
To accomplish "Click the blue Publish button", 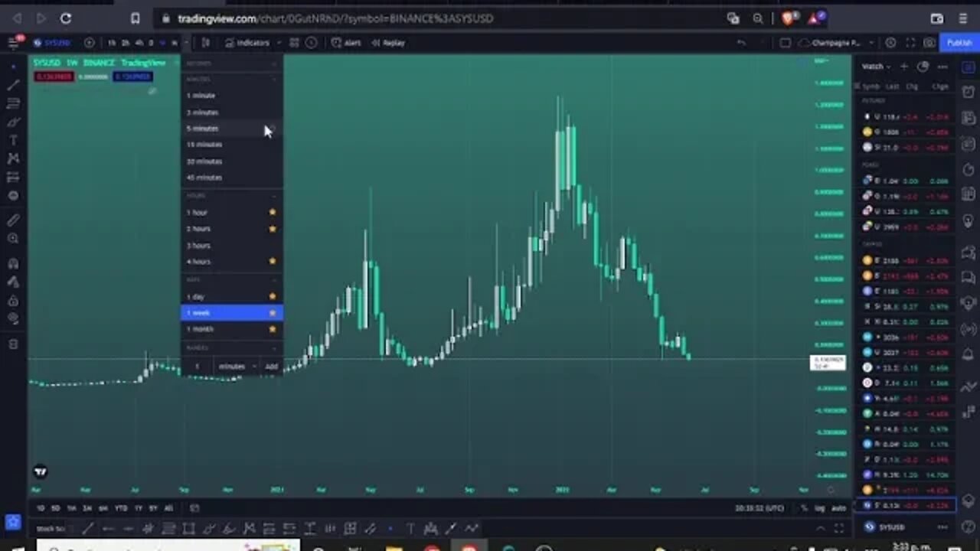I will click(959, 43).
